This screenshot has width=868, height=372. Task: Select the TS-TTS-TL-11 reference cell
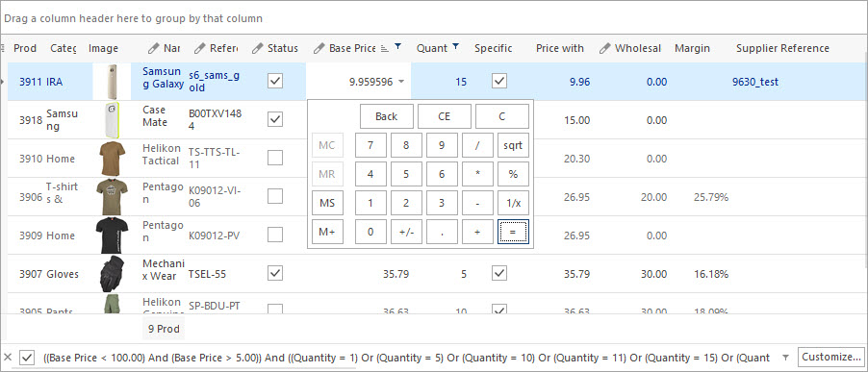click(214, 159)
